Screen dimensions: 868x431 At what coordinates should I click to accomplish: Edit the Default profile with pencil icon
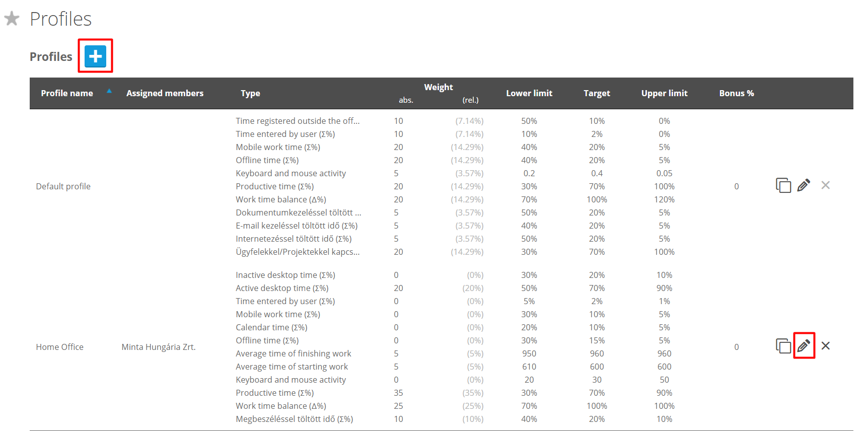click(x=804, y=186)
